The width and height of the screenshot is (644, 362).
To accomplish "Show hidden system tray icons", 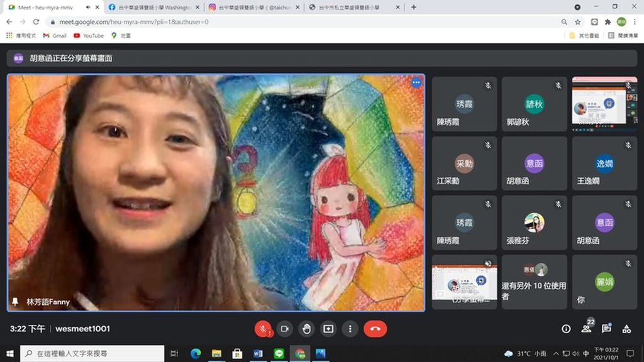I will (556, 353).
